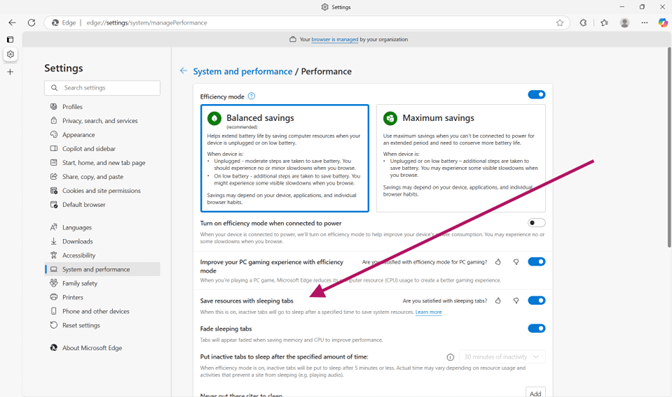The image size is (672, 397).
Task: Open a new tab with plus icon
Action: click(x=10, y=72)
